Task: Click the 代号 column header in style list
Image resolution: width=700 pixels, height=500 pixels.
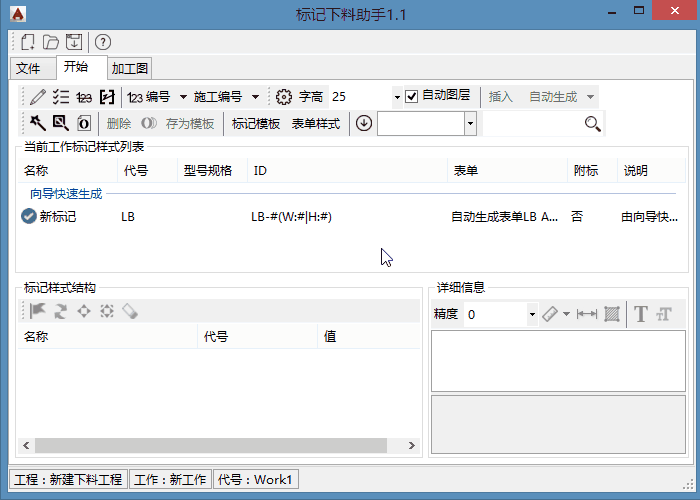Action: [x=148, y=171]
